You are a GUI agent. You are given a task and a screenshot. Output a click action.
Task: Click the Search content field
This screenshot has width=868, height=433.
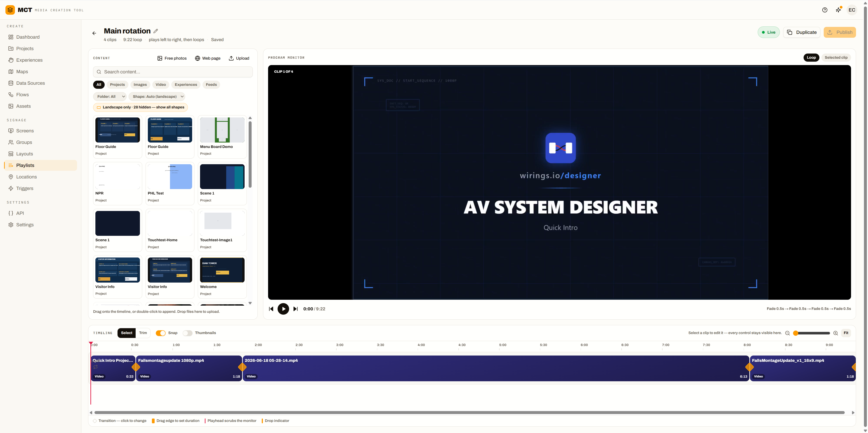coord(173,72)
